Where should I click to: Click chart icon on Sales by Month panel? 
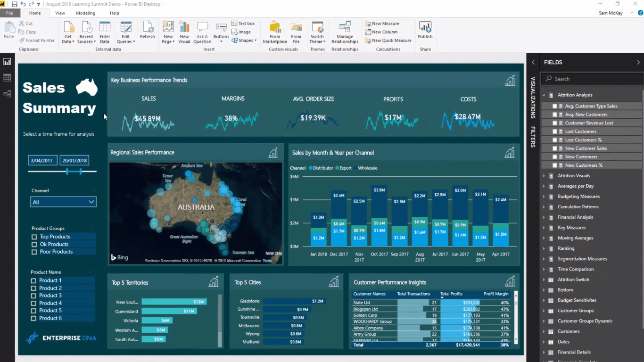coord(510,152)
